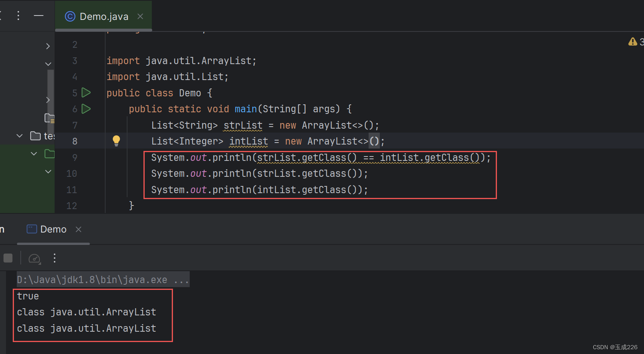The image size is (644, 354).
Task: Click the warning triangle inspection indicator
Action: [632, 41]
